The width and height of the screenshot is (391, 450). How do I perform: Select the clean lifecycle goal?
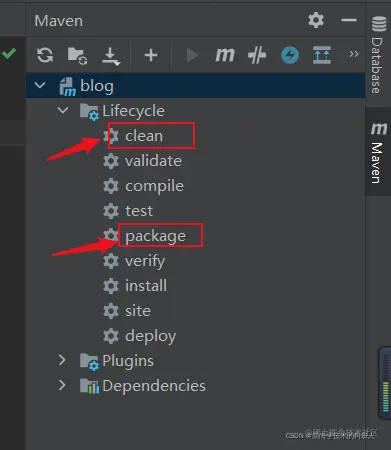(144, 136)
